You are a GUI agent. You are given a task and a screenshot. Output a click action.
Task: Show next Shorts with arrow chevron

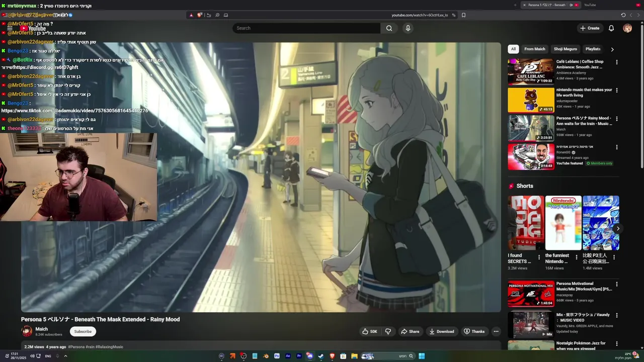click(618, 229)
